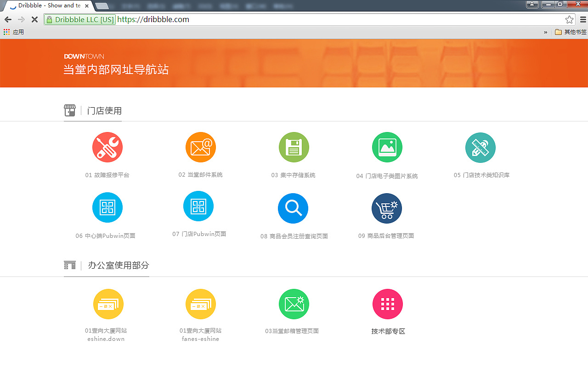Open 门店Pubwin页面 blue icon
The height and width of the screenshot is (368, 588).
click(198, 206)
